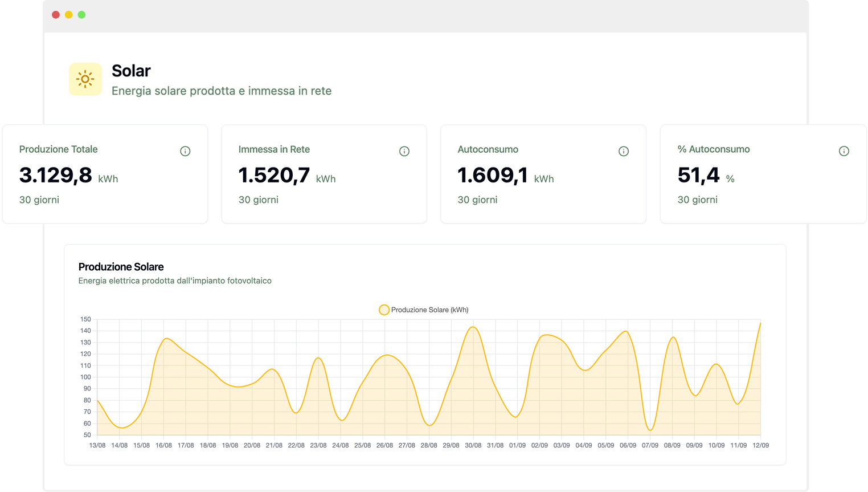Click the chart peak above 30/08
Viewport: 868px width, 492px height.
[473, 327]
